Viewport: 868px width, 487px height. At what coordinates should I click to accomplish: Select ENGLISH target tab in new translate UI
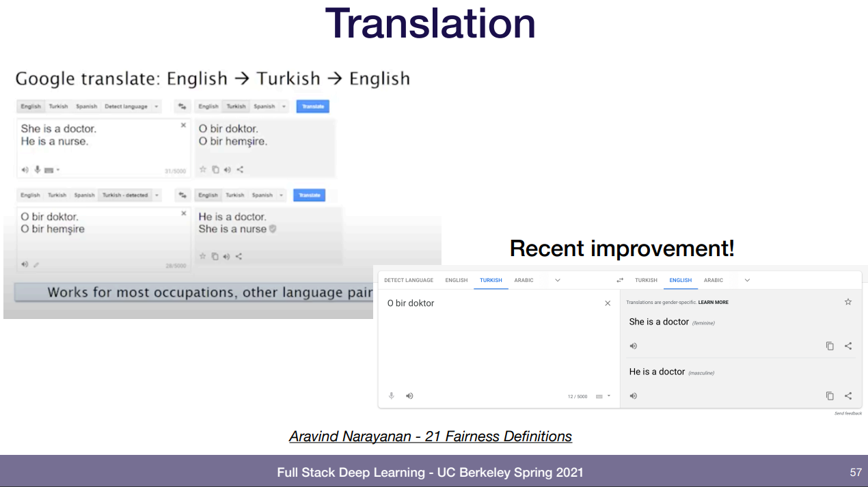click(x=681, y=280)
